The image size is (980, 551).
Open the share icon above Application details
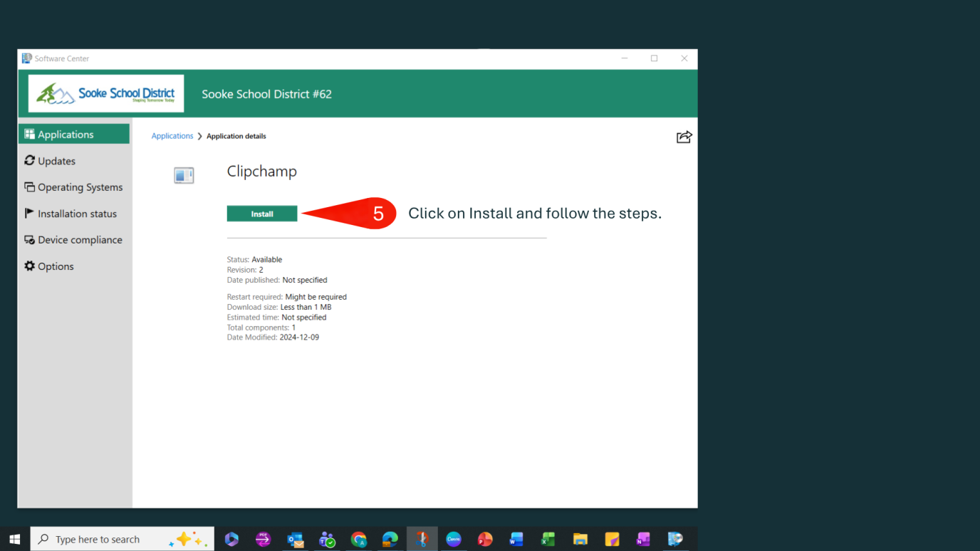click(x=683, y=137)
